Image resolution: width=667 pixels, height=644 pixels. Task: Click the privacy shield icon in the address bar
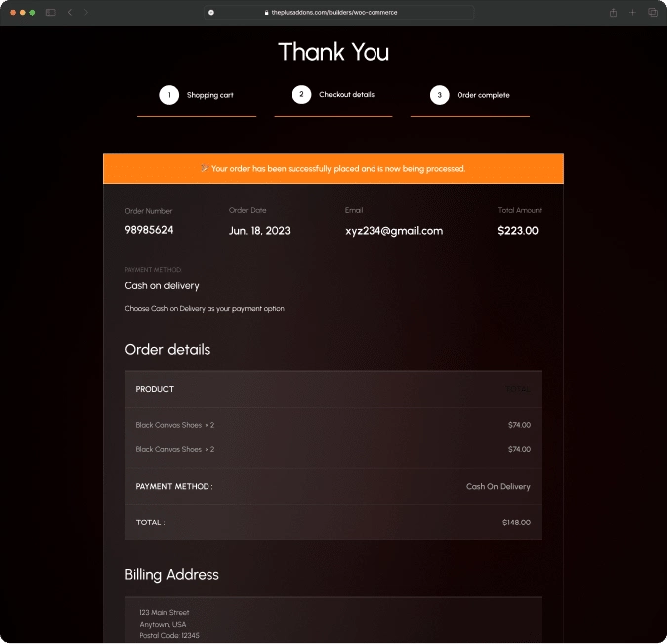point(211,12)
